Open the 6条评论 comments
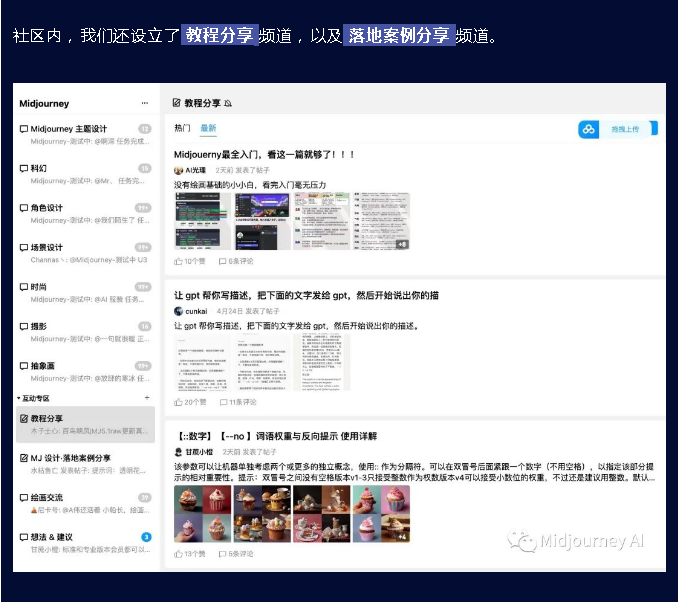678x602 pixels. [236, 261]
